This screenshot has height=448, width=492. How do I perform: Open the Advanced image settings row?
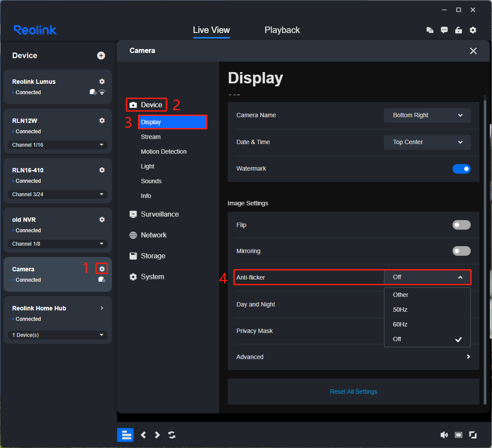point(353,357)
